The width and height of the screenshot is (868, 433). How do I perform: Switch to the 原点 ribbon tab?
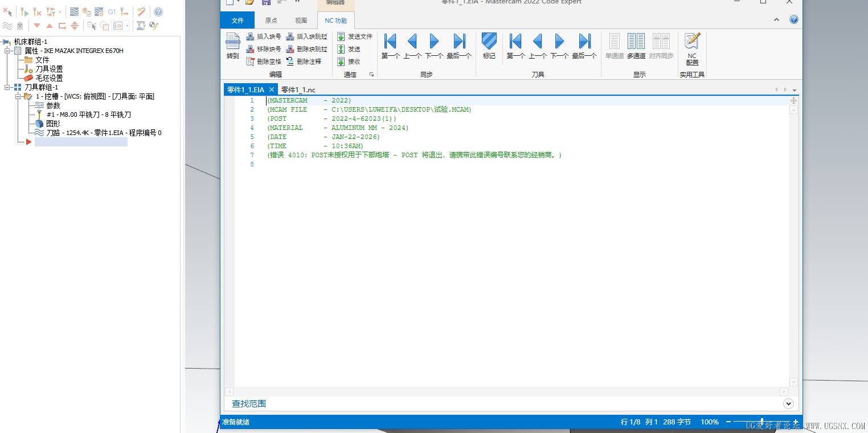271,20
